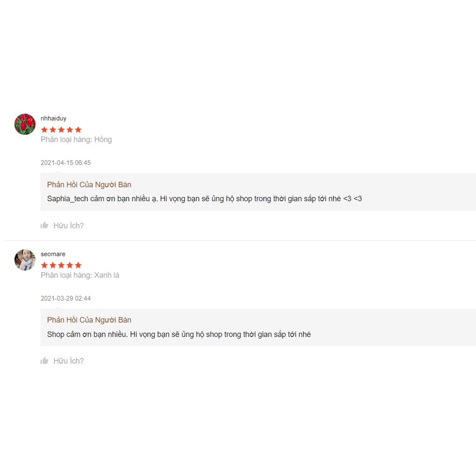The image size is (476, 476).
Task: Click the fifth star of seomare's rating
Action: click(78, 265)
